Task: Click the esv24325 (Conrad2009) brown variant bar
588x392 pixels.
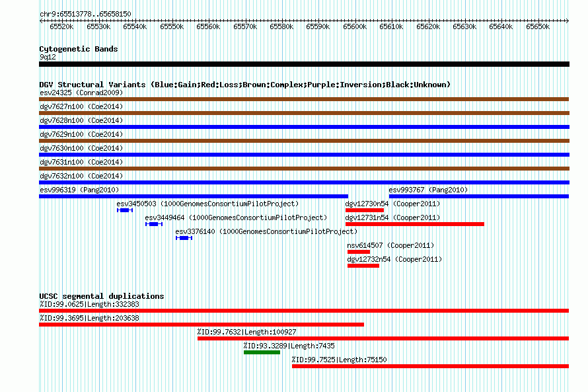Action: pos(304,99)
